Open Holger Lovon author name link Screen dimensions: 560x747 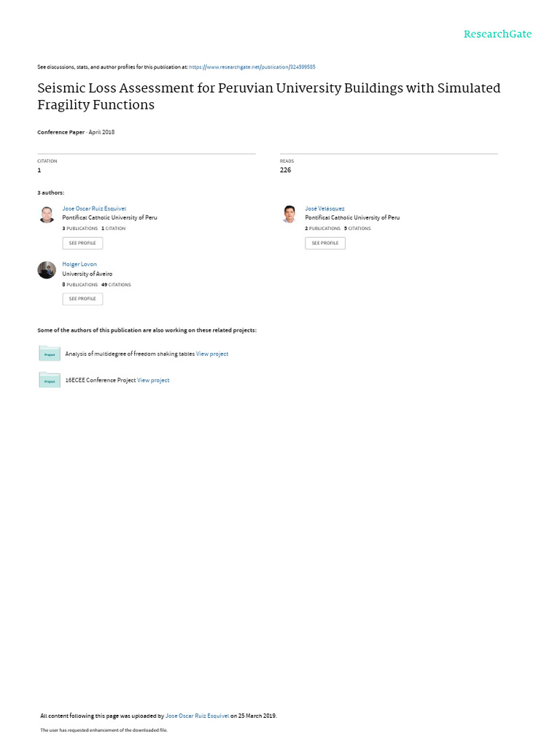point(79,264)
